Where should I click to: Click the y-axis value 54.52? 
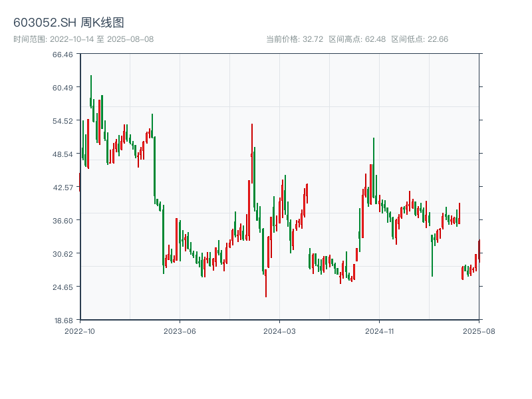[63, 121]
